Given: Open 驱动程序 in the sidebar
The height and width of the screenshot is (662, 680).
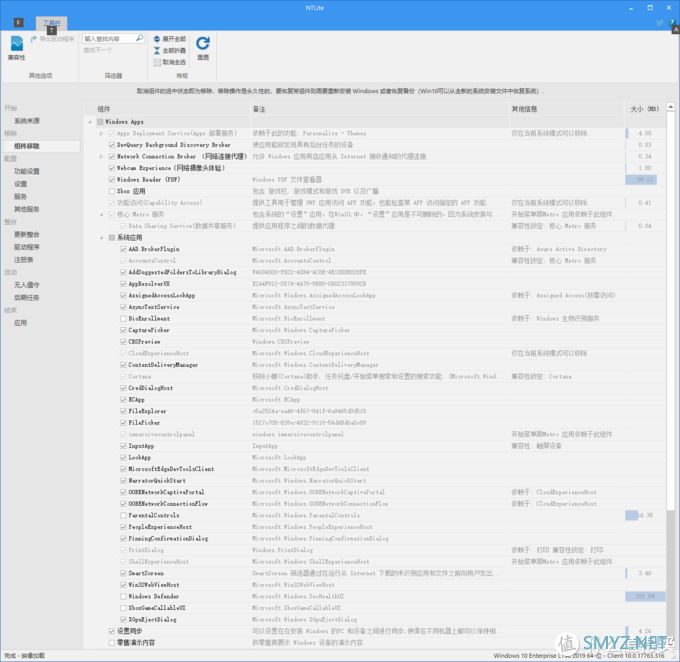Looking at the screenshot, I should 27,247.
